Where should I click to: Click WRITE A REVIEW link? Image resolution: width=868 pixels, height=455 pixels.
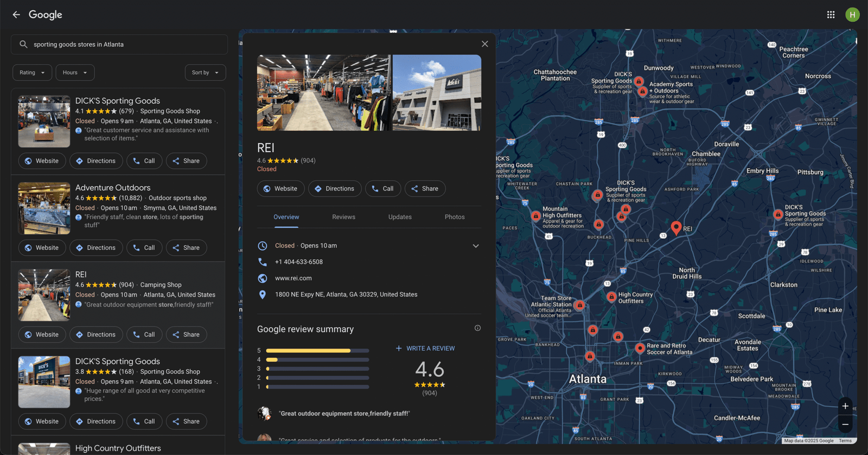(425, 349)
